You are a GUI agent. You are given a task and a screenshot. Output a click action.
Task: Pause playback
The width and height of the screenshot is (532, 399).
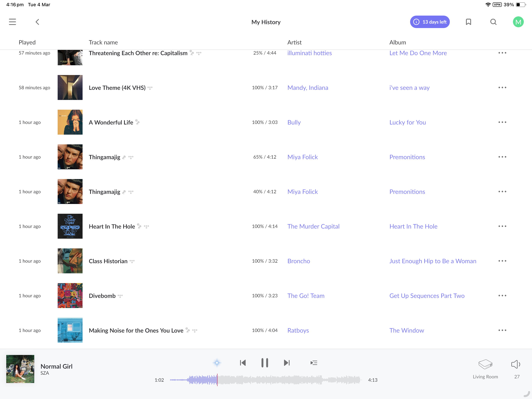tap(265, 363)
